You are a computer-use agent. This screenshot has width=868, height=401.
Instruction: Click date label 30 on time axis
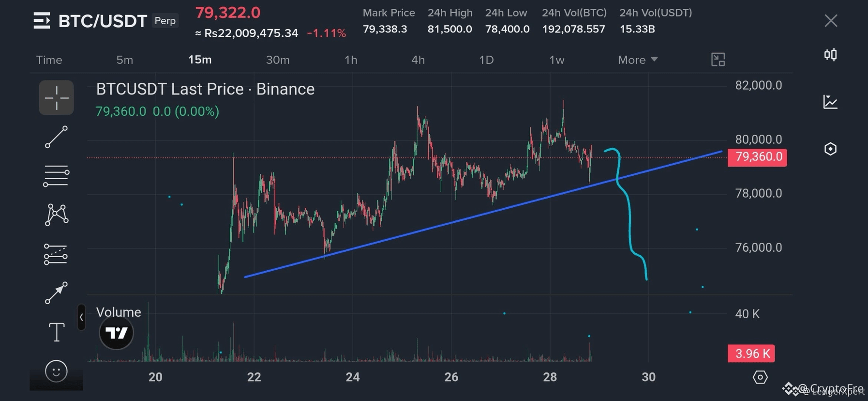pos(649,377)
